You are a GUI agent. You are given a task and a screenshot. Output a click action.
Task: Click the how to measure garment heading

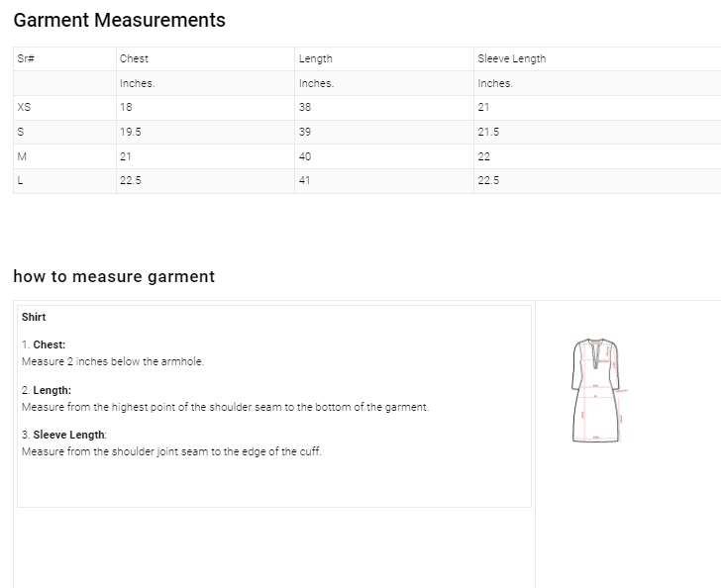pyautogui.click(x=114, y=276)
